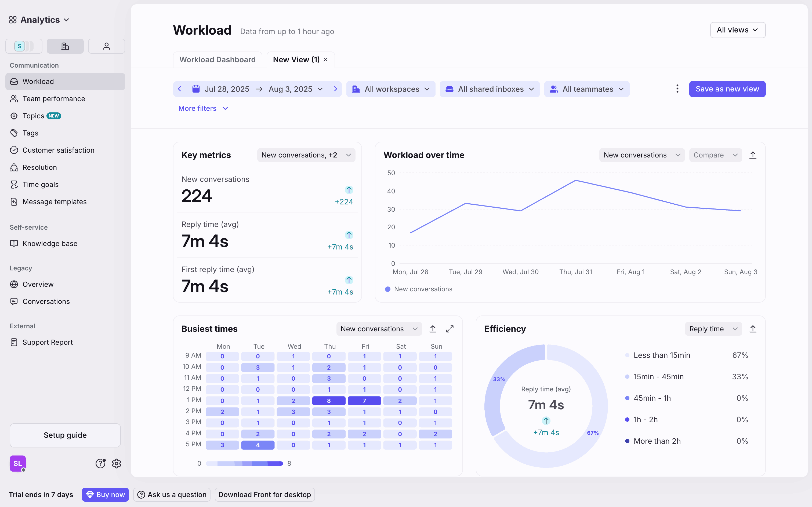Open the help question-mark icon in sidebar

pyautogui.click(x=100, y=464)
